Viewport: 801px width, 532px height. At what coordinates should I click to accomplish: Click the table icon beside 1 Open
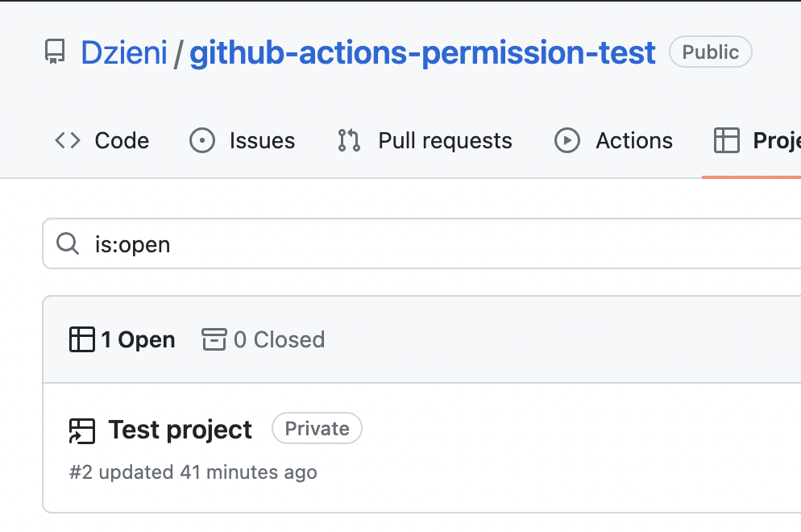pyautogui.click(x=81, y=339)
